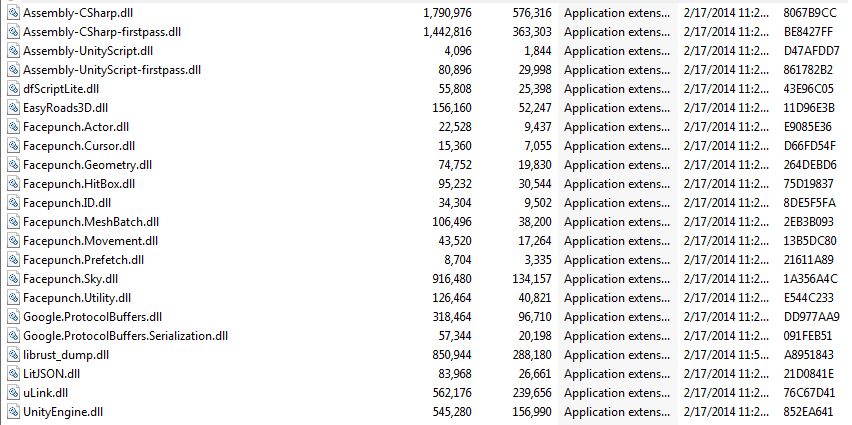Click the size value 8,704

click(458, 260)
